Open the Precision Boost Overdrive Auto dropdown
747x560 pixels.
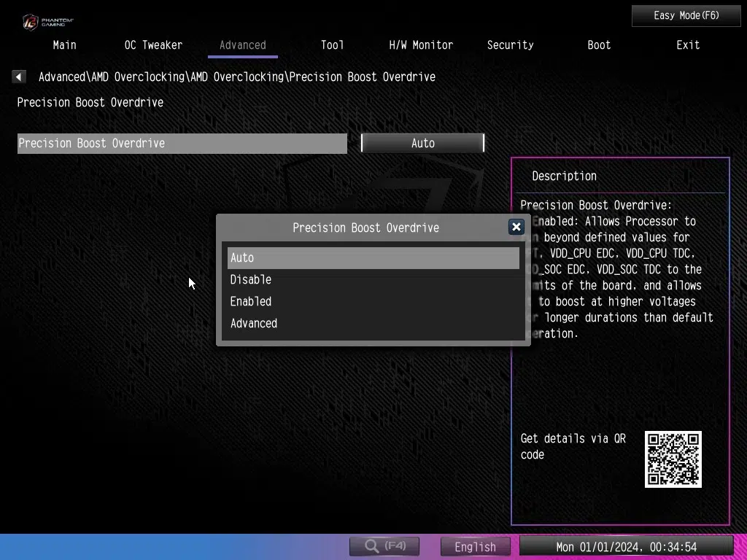[x=422, y=143]
